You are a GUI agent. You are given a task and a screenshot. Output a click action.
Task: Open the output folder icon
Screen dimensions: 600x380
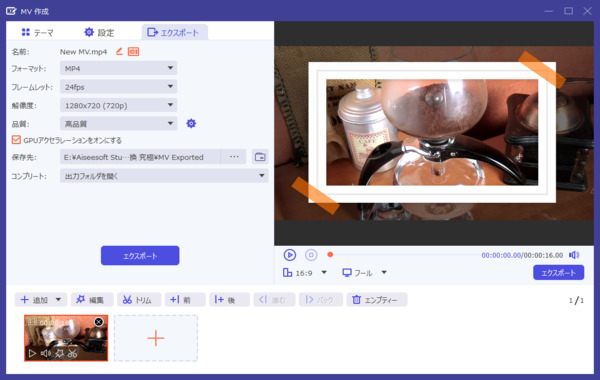(x=260, y=157)
